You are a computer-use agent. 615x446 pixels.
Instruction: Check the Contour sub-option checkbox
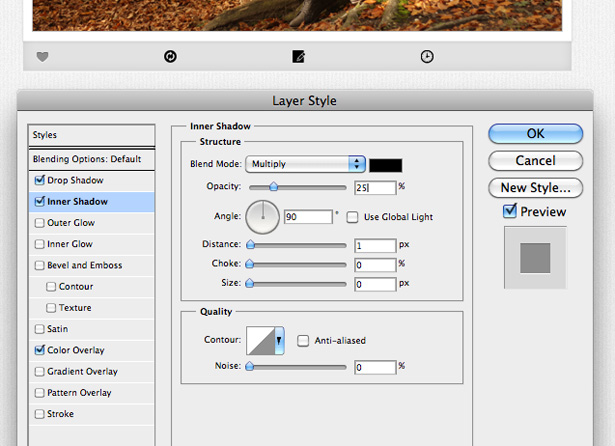51,286
